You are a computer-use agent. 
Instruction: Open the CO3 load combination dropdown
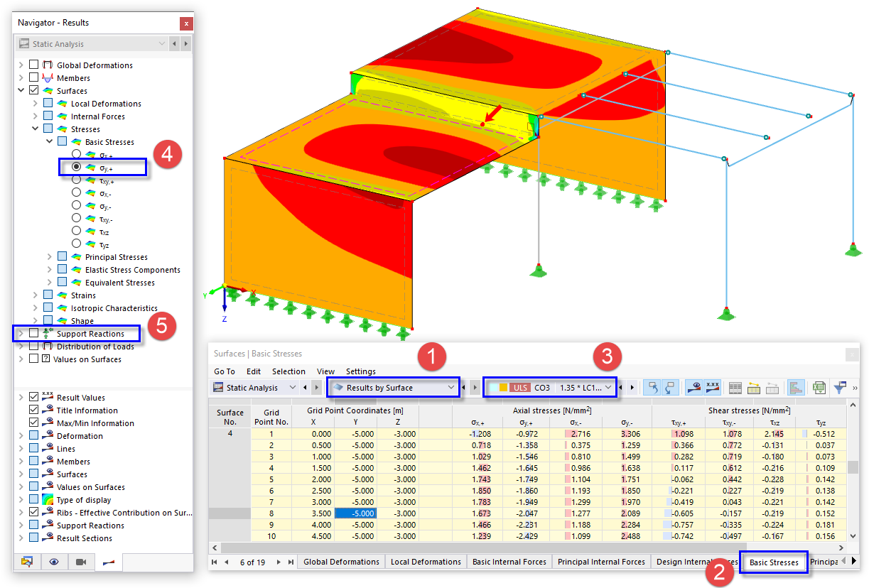(x=609, y=387)
